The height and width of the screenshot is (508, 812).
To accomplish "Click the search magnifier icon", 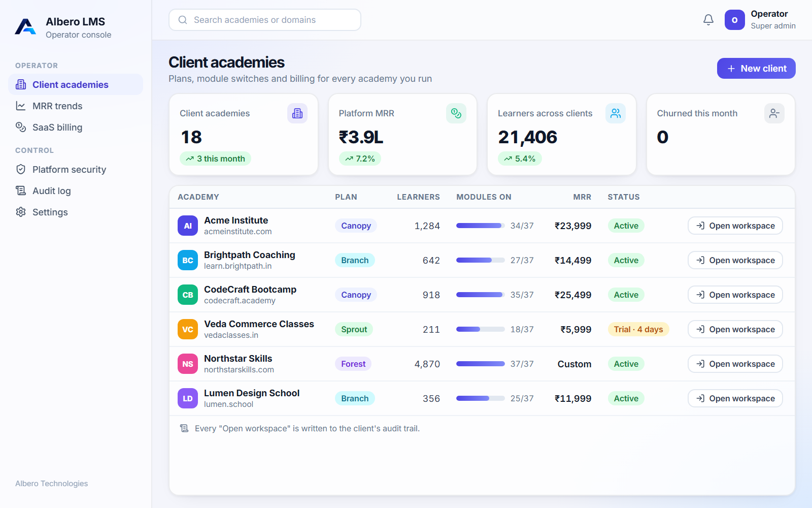I will [x=183, y=20].
